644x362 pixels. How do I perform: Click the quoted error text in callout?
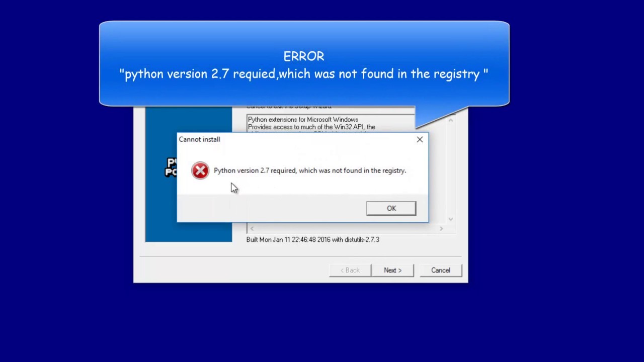pos(304,74)
